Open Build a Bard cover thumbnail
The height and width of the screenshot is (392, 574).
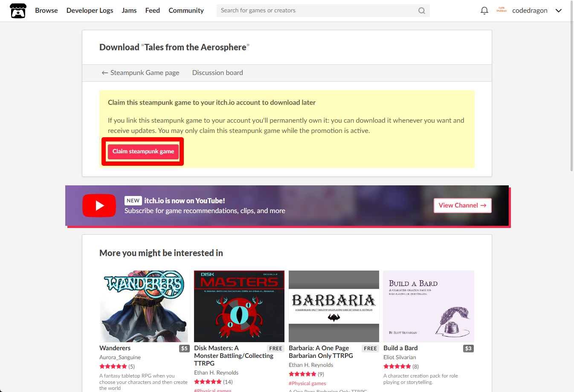tap(429, 306)
